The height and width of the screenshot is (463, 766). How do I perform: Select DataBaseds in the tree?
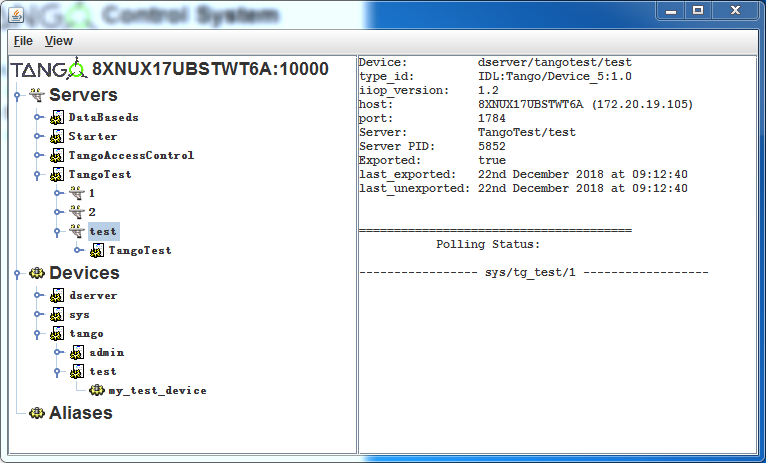tap(104, 117)
